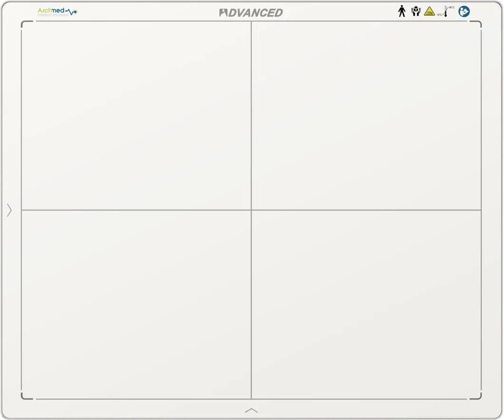Click the black standing person icon

coord(402,11)
